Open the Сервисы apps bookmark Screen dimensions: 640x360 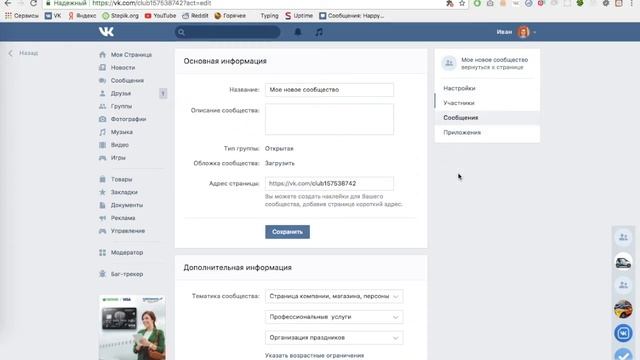pyautogui.click(x=22, y=16)
